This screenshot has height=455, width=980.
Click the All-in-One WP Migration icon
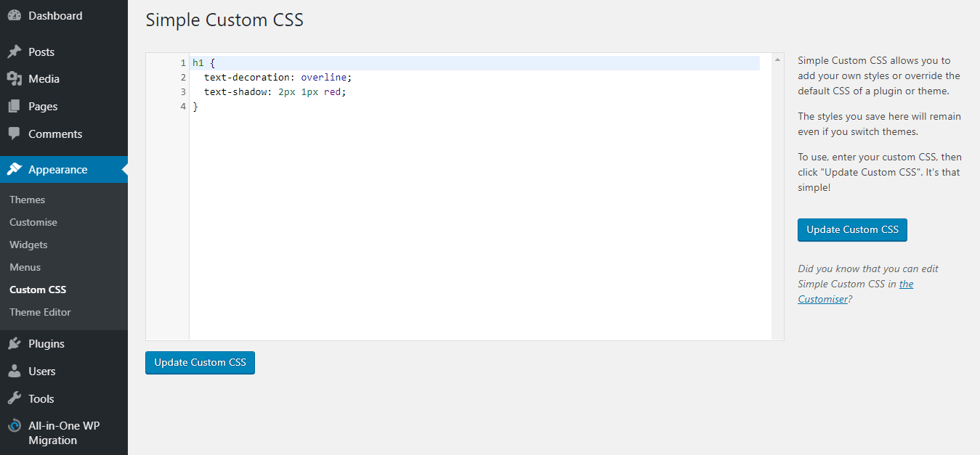[x=14, y=426]
